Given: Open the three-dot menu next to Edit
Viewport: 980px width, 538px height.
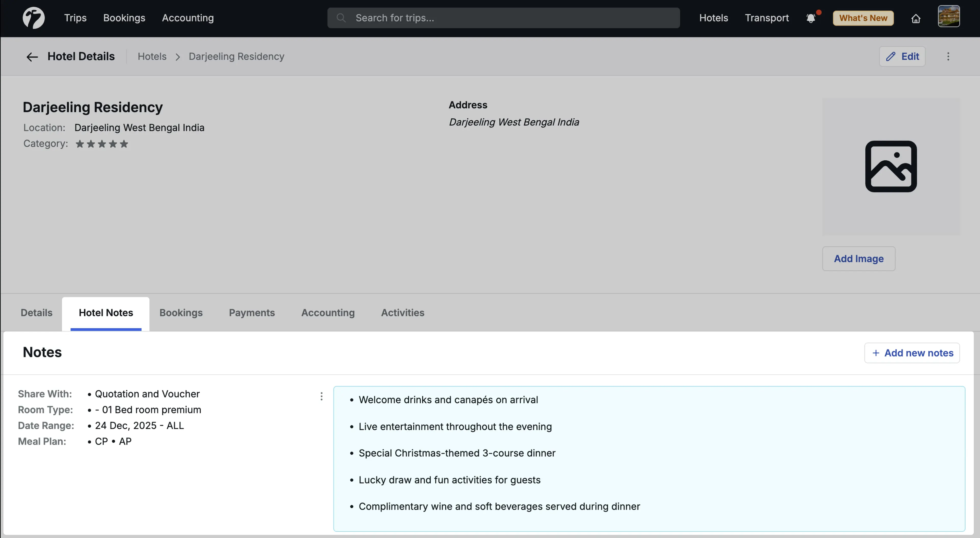Looking at the screenshot, I should tap(948, 57).
